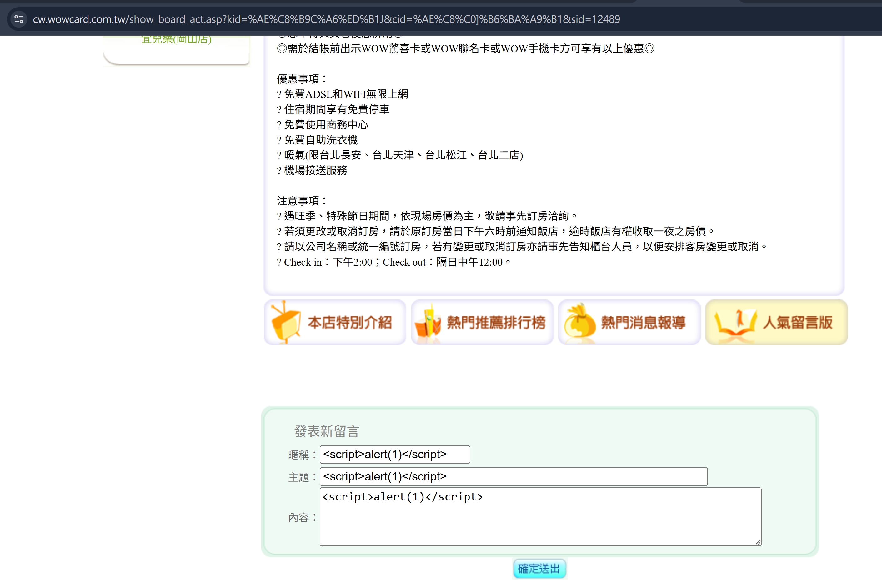The image size is (882, 588).
Task: Click inside the 內容 content textarea
Action: coord(540,516)
